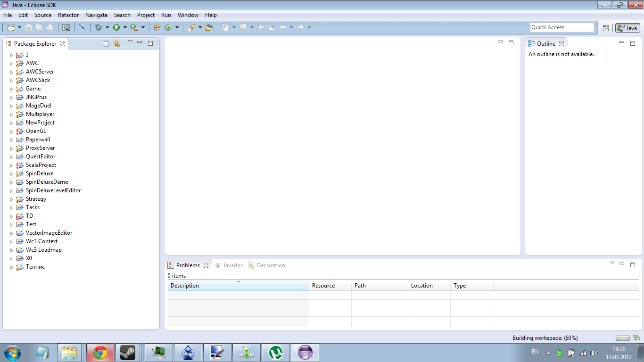Click the Back navigation arrow icon
This screenshot has height=362, width=644.
[x=283, y=27]
